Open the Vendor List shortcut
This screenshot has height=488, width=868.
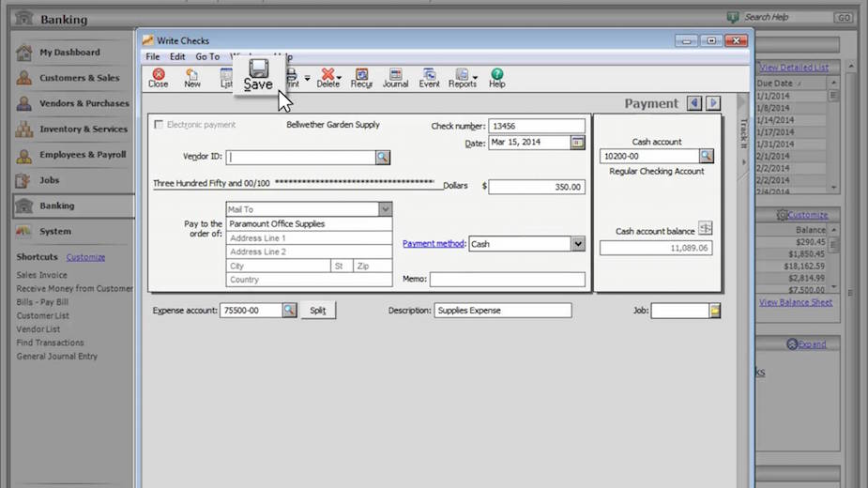[38, 329]
